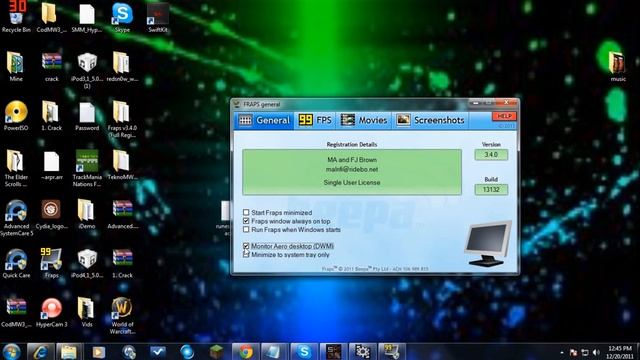Select the SwiftKit desktop shortcut
Viewport: 640px width, 360px height.
point(158,17)
